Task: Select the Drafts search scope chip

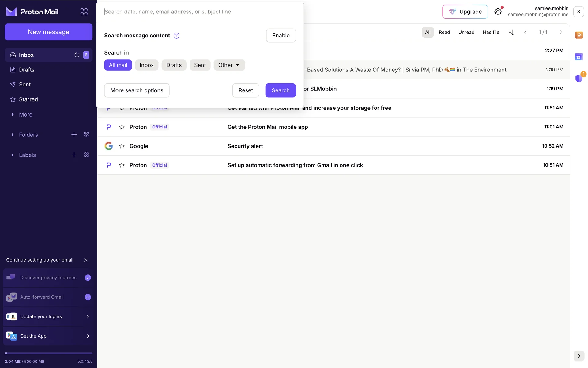Action: (x=174, y=65)
